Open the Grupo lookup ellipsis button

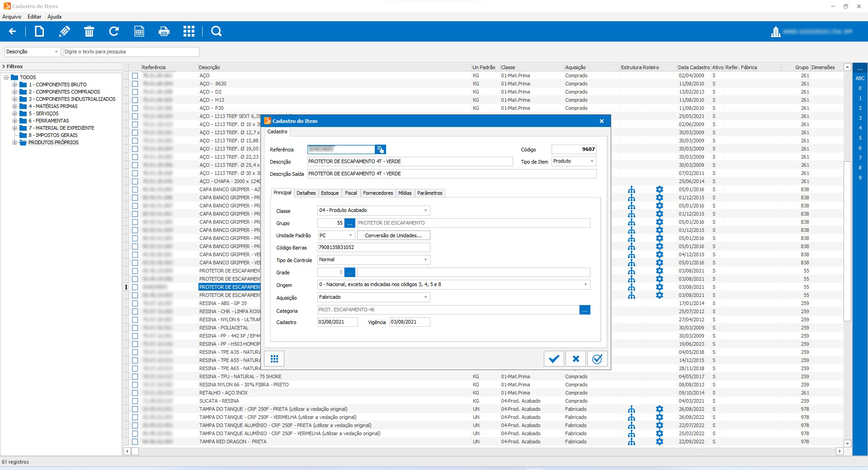(350, 223)
